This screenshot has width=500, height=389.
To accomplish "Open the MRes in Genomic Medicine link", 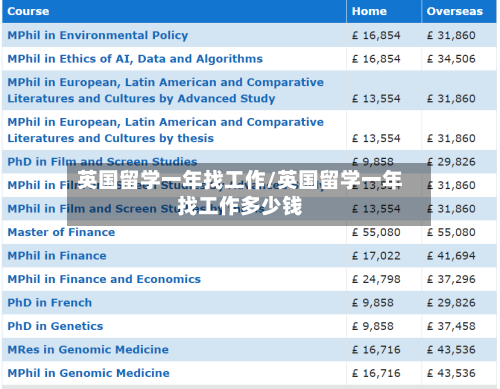I will (x=88, y=349).
